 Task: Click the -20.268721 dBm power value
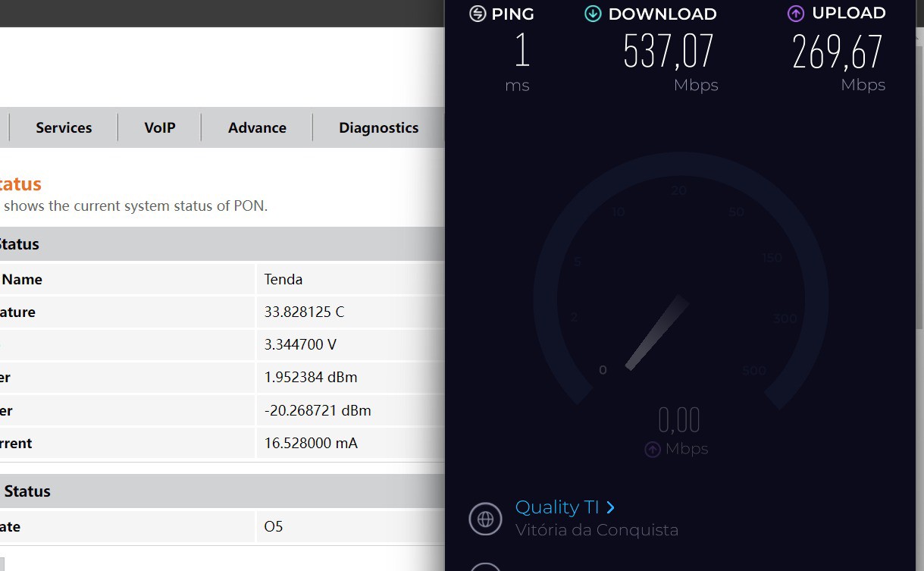pyautogui.click(x=318, y=410)
